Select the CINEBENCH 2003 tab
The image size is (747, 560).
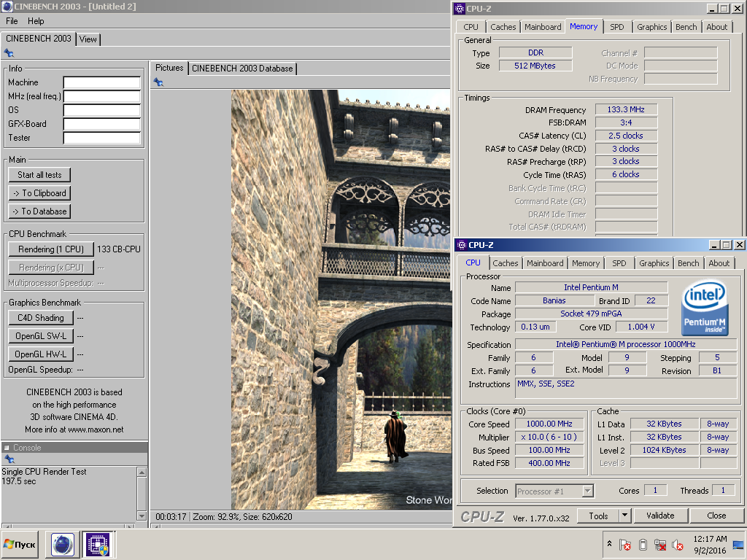tap(39, 39)
